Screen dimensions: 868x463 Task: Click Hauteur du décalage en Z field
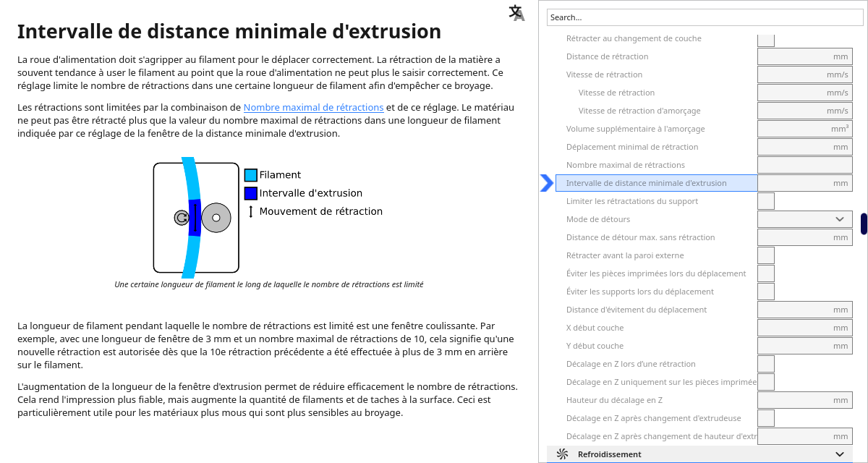click(805, 400)
